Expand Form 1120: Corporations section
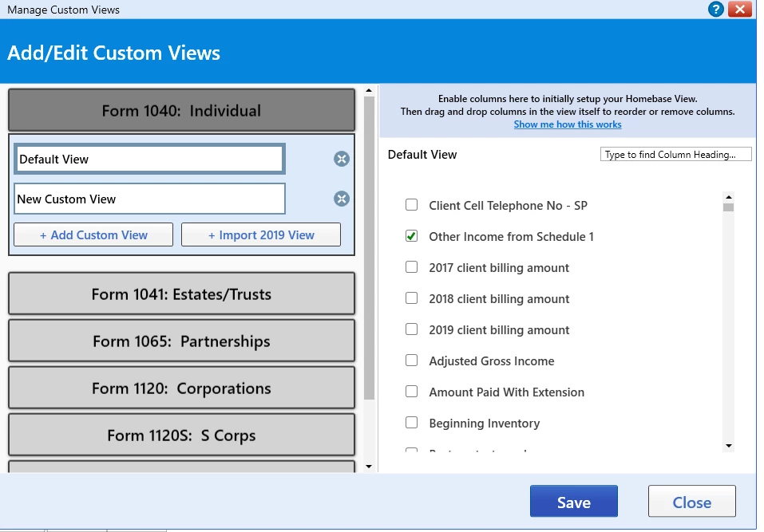 [181, 388]
